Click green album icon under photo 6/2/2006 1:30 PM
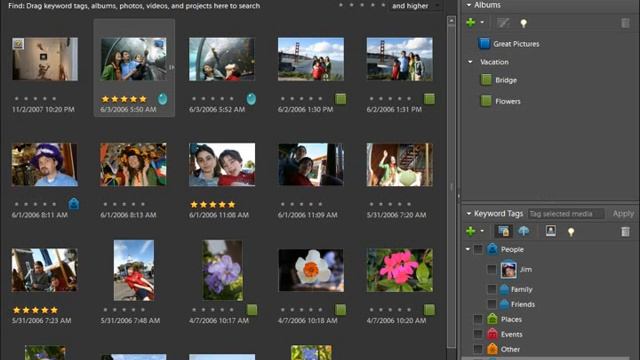 [x=341, y=99]
